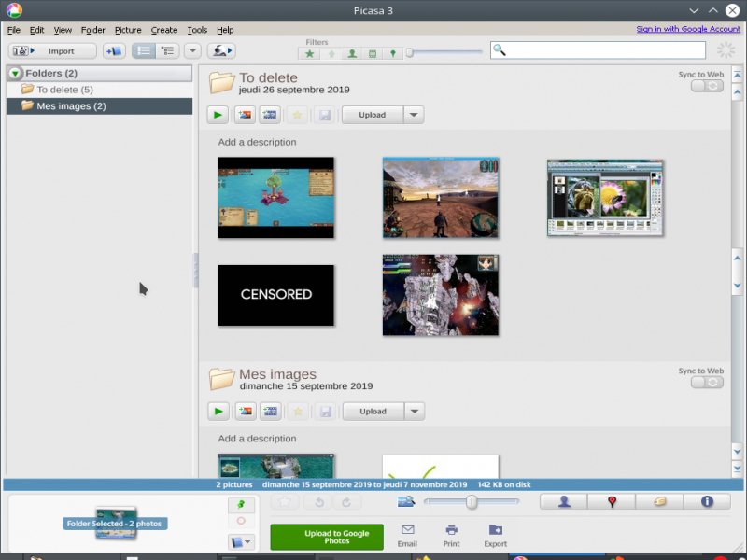
Task: Click the thumbnail size zoom slider
Action: pos(472,502)
